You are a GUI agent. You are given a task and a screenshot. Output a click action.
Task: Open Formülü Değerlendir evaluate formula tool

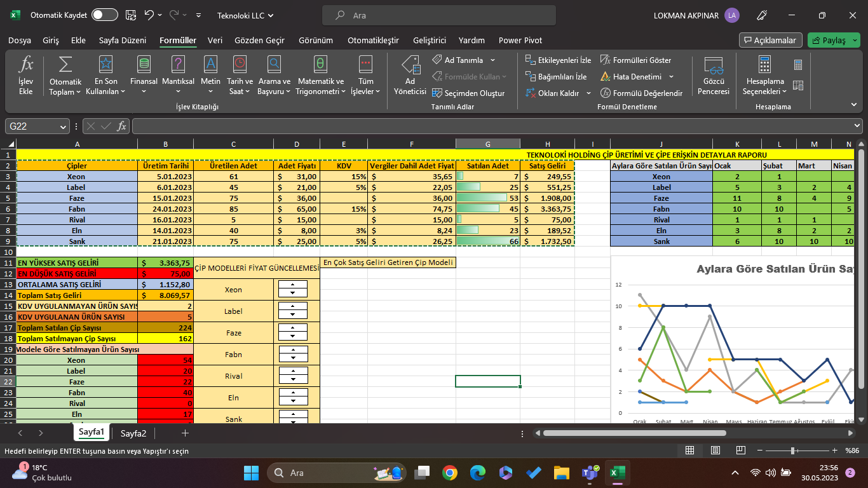pyautogui.click(x=641, y=93)
